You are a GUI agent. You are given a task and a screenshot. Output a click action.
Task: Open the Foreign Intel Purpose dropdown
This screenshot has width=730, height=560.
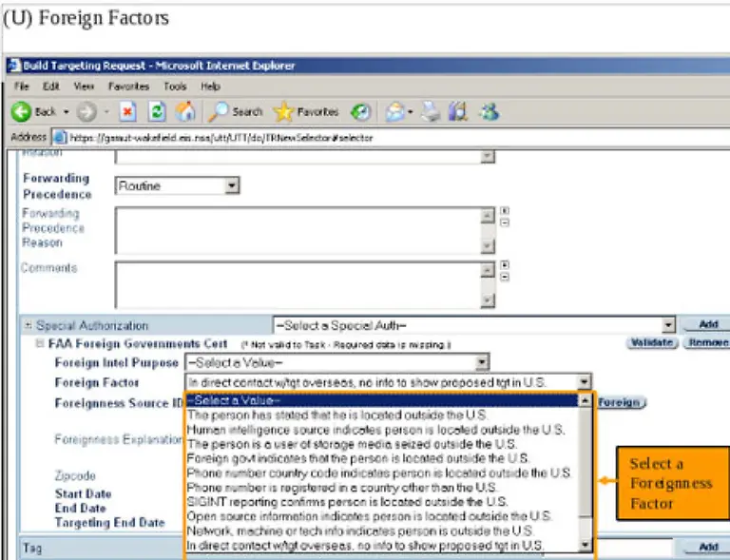[482, 362]
